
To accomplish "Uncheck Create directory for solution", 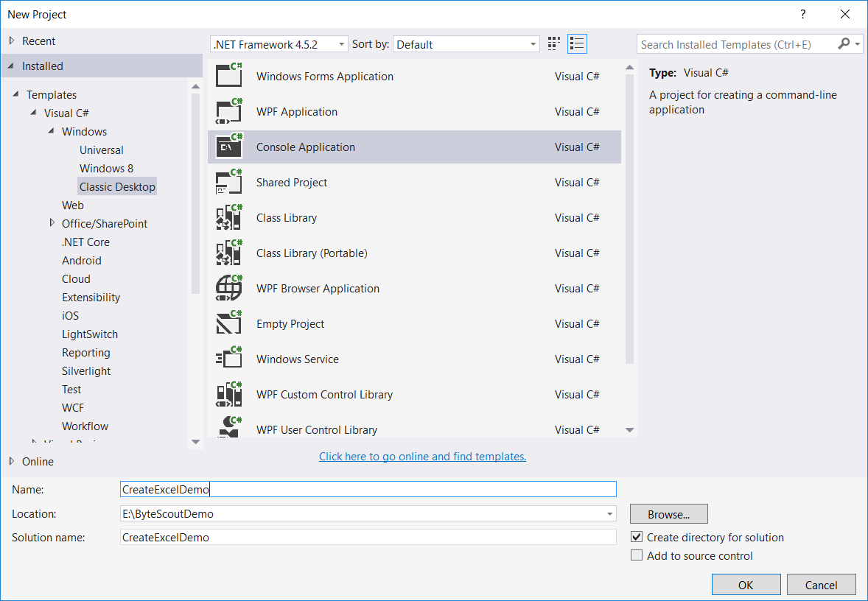I will click(x=637, y=538).
